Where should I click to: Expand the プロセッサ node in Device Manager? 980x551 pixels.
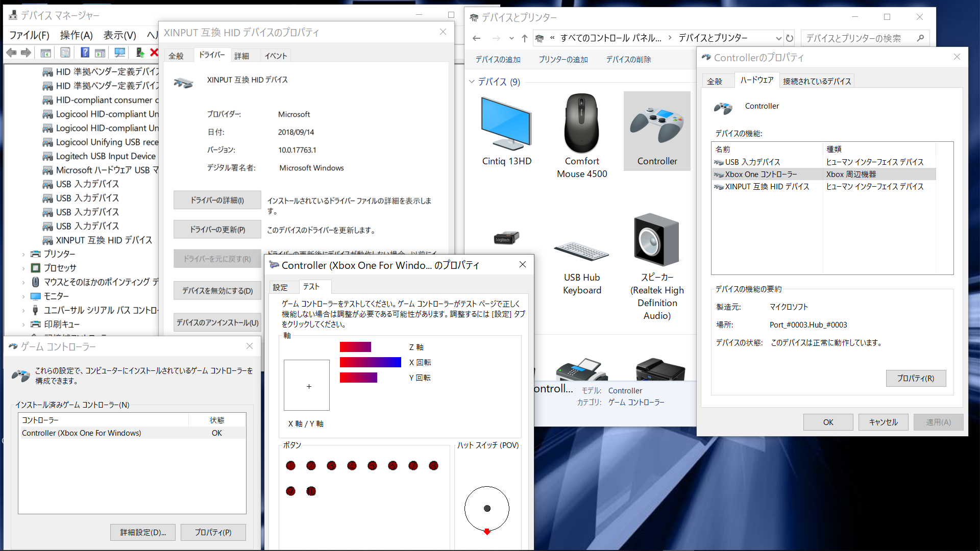click(x=23, y=268)
